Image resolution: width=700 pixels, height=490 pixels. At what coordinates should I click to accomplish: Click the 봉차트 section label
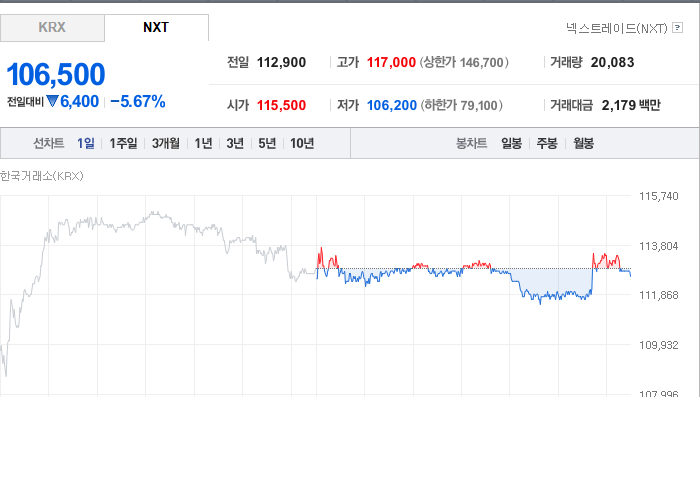(471, 143)
